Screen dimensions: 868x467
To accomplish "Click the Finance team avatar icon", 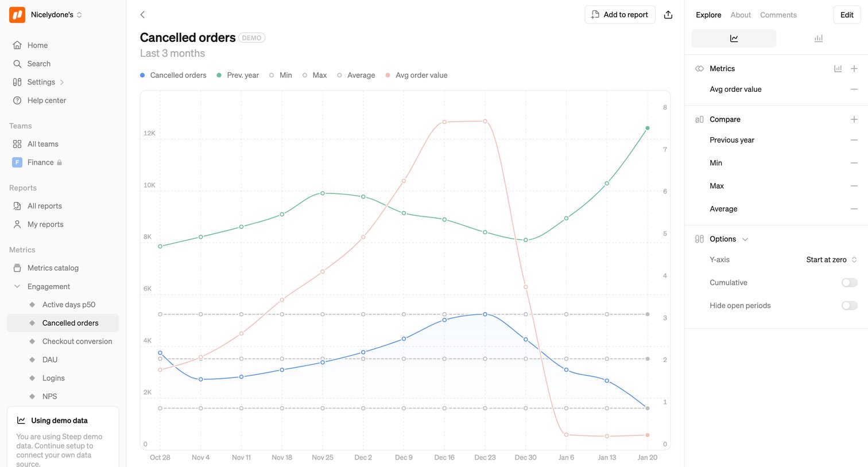I will click(x=17, y=162).
